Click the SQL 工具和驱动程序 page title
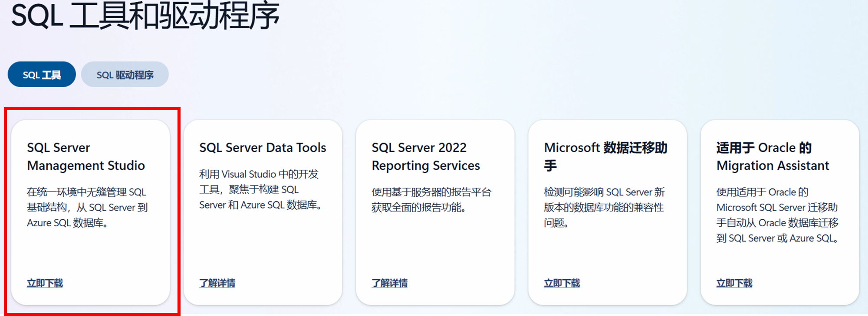Screen dimensions: 868x316 pos(145,16)
